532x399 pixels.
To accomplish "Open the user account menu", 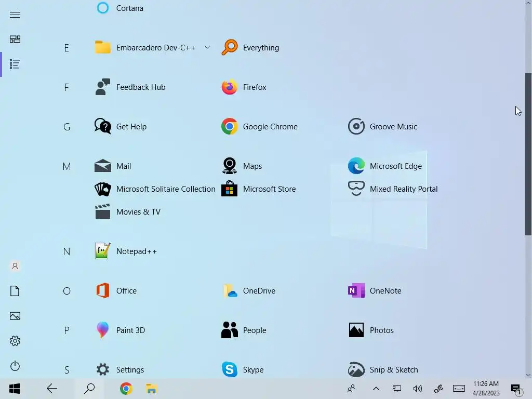I will 15,266.
